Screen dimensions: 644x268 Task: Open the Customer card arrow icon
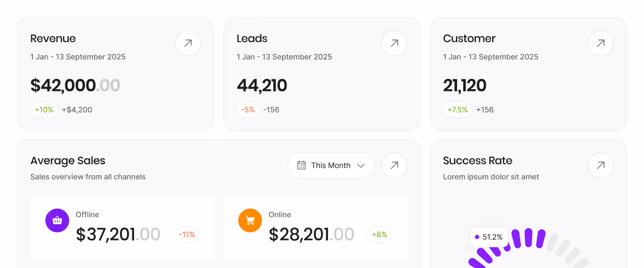[x=600, y=43]
